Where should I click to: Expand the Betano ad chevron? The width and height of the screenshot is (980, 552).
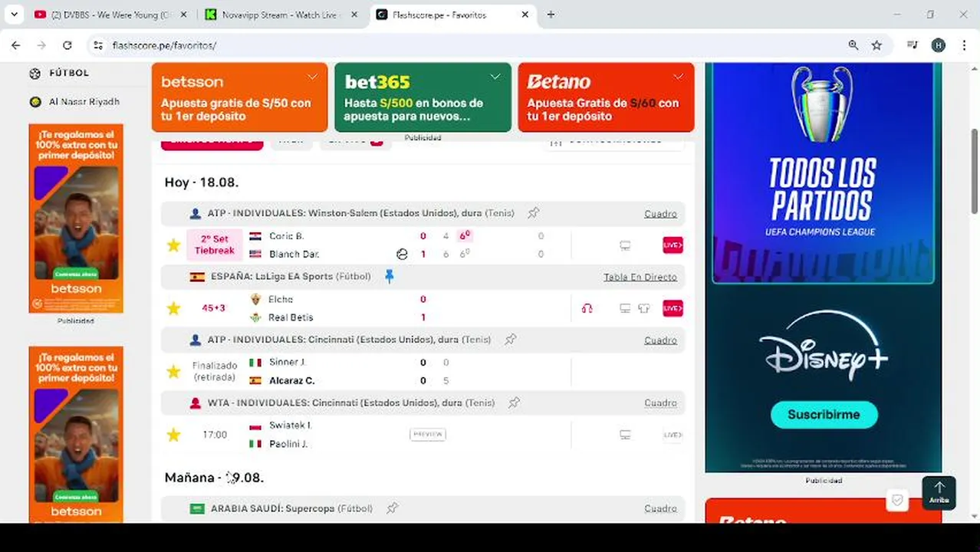678,77
